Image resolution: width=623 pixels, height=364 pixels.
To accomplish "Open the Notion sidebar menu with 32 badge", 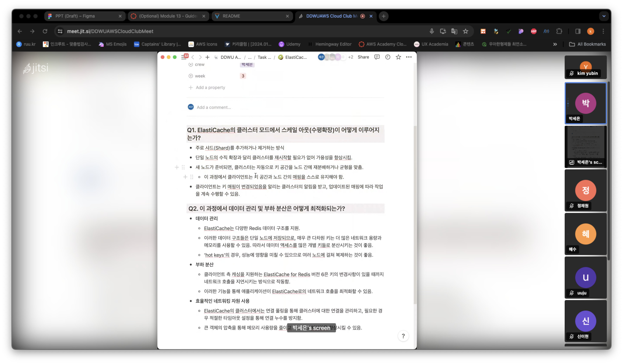I will [x=184, y=57].
